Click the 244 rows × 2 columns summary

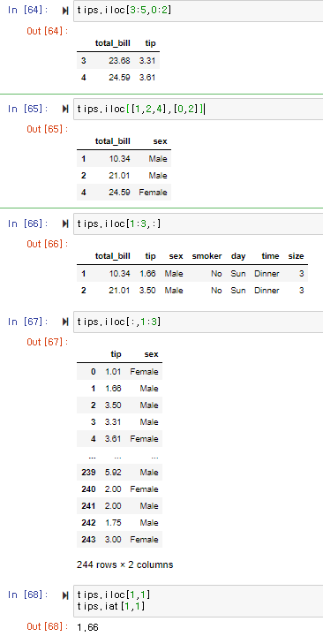coord(124,564)
